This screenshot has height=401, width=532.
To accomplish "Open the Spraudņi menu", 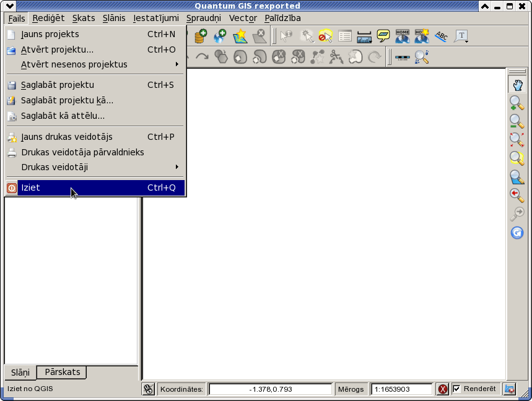I will coord(204,19).
